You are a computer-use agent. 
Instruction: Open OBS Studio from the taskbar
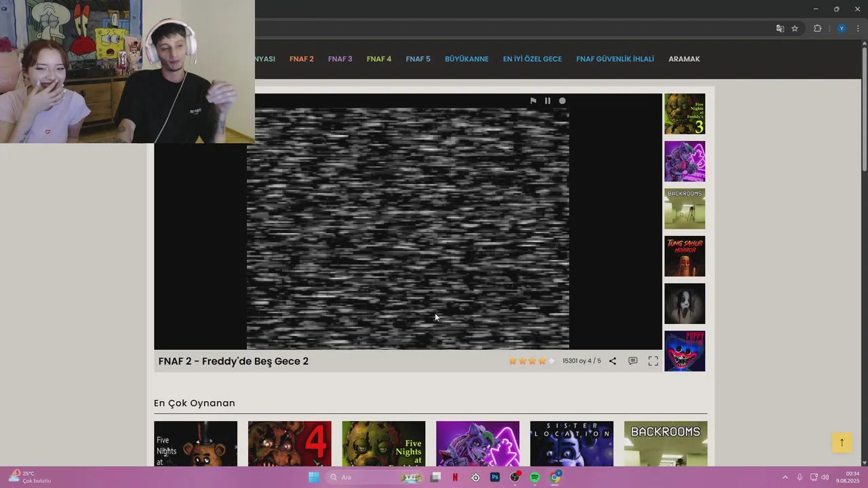click(515, 477)
